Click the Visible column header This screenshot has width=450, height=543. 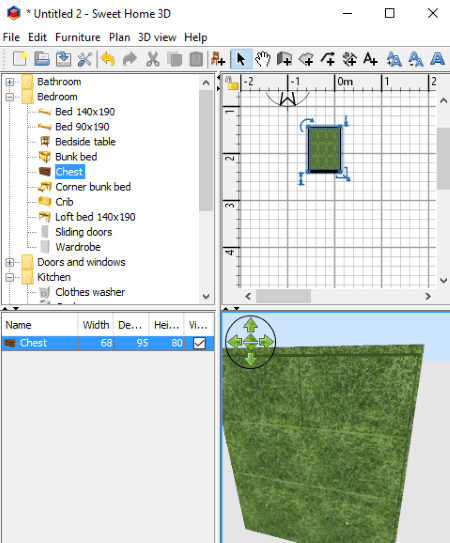199,325
